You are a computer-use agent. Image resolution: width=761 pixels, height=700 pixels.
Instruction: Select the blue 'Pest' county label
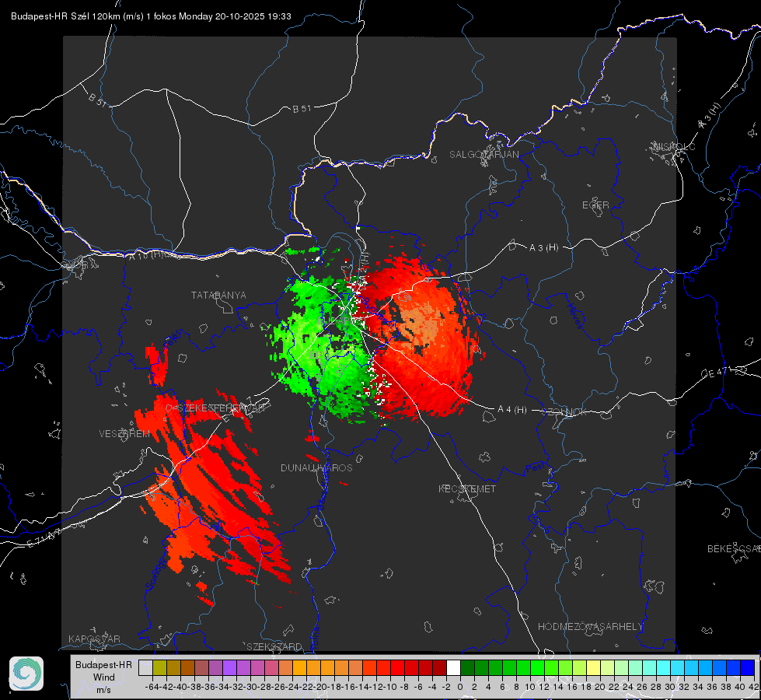(536, 468)
